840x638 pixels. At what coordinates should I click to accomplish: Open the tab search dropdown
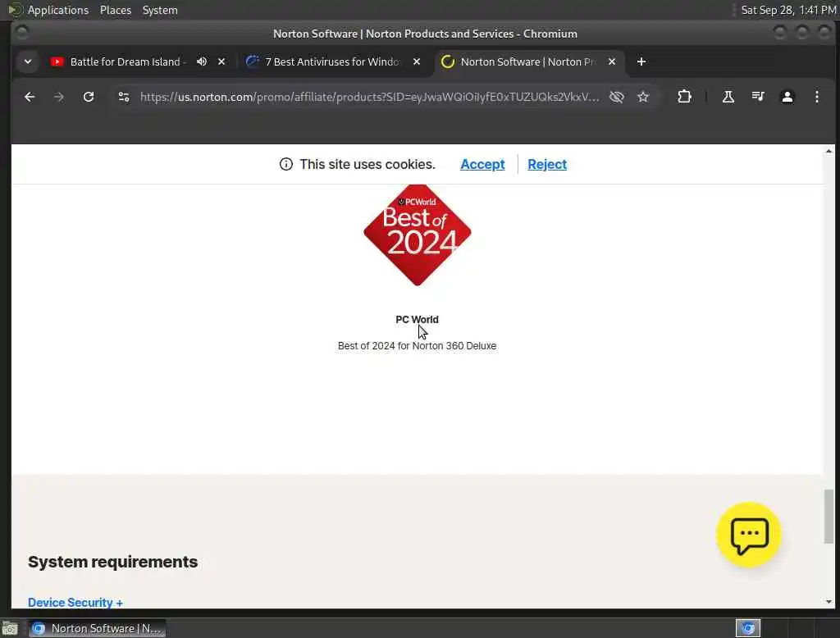[x=28, y=62]
